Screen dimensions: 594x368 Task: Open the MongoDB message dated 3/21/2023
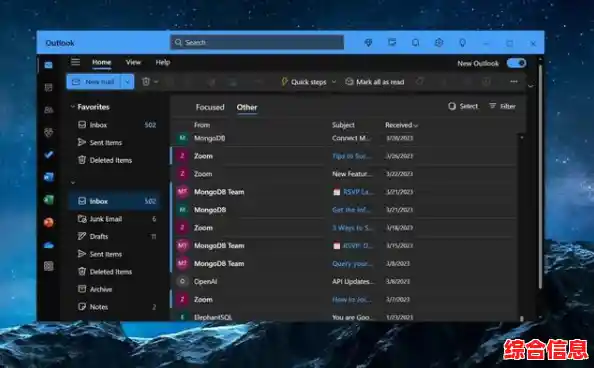click(x=345, y=210)
